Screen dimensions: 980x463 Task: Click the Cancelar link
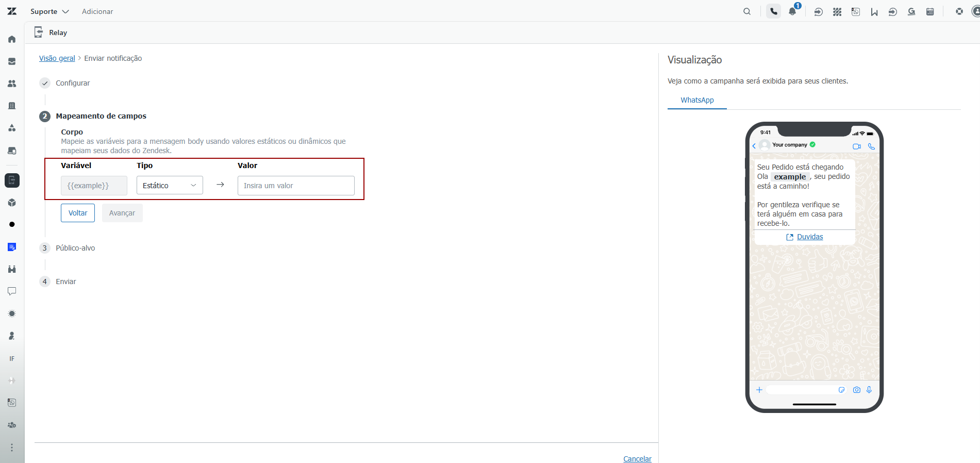point(637,459)
